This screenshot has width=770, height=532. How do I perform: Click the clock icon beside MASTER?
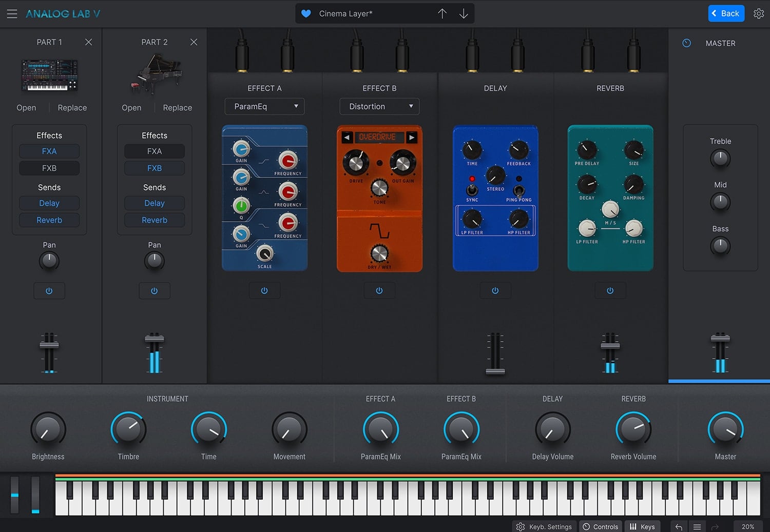tap(686, 43)
